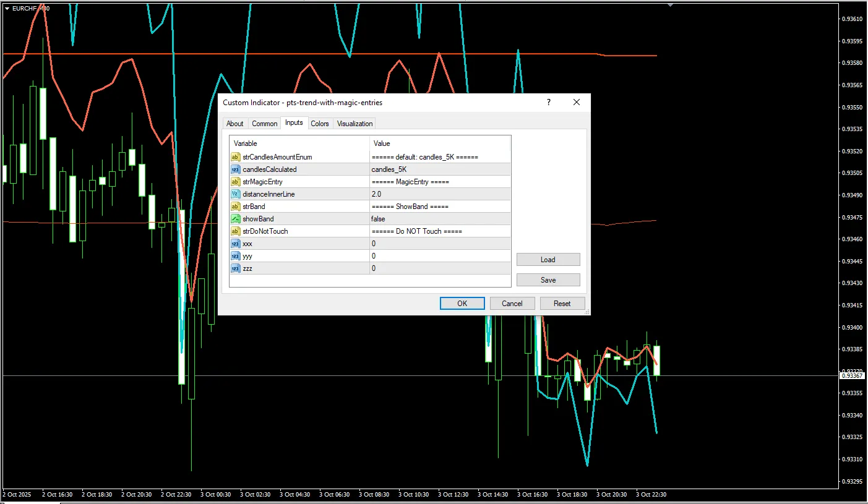The image size is (868, 504).
Task: Click the strDoNotTouch row's string icon
Action: [x=235, y=231]
